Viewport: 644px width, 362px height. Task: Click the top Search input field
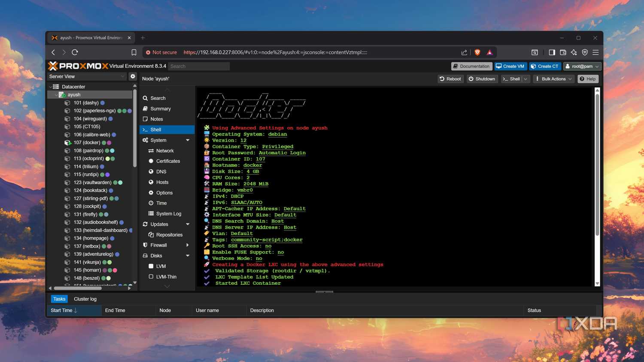tap(199, 66)
